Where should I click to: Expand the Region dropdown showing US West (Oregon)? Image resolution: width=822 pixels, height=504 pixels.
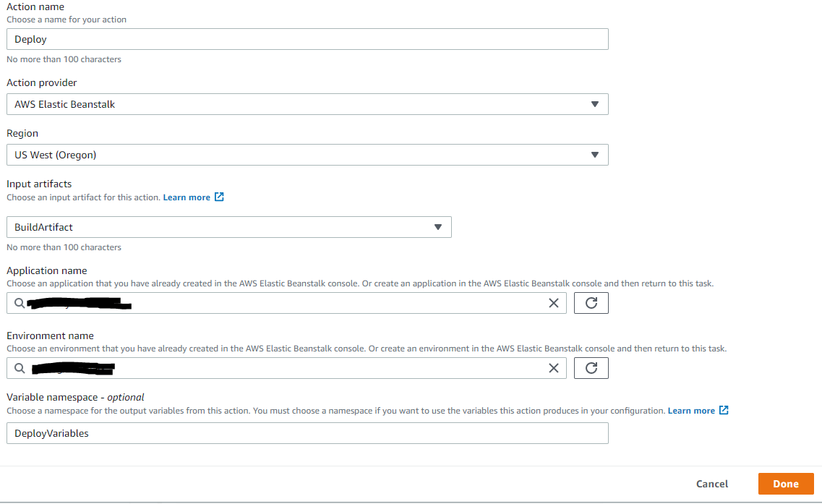pyautogui.click(x=307, y=155)
